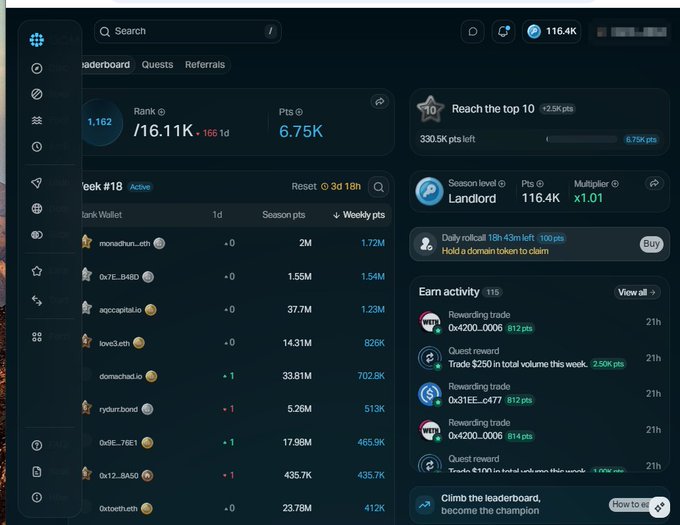Click the floating tools icon at bottom right
Image resolution: width=680 pixels, height=525 pixels.
tap(660, 507)
